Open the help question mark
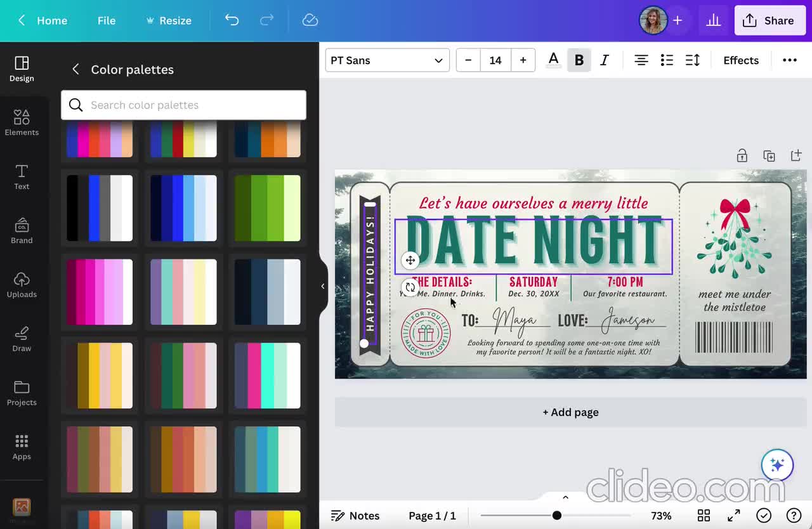The image size is (812, 529). pos(793,516)
